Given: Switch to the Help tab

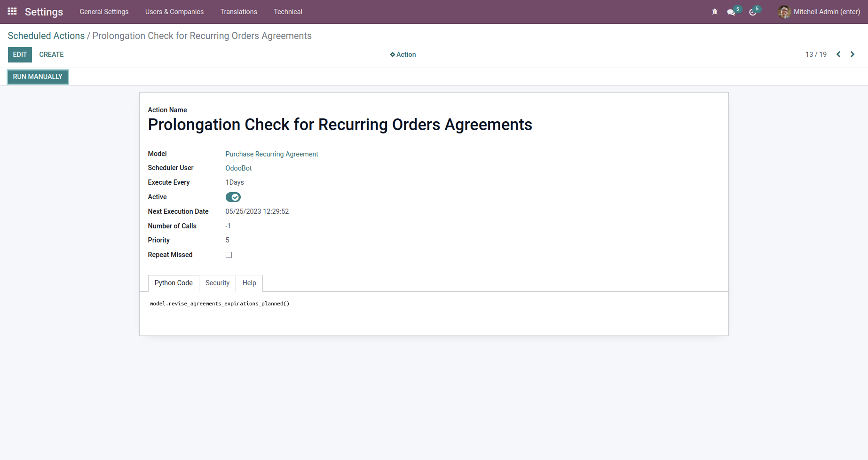Looking at the screenshot, I should (x=249, y=283).
